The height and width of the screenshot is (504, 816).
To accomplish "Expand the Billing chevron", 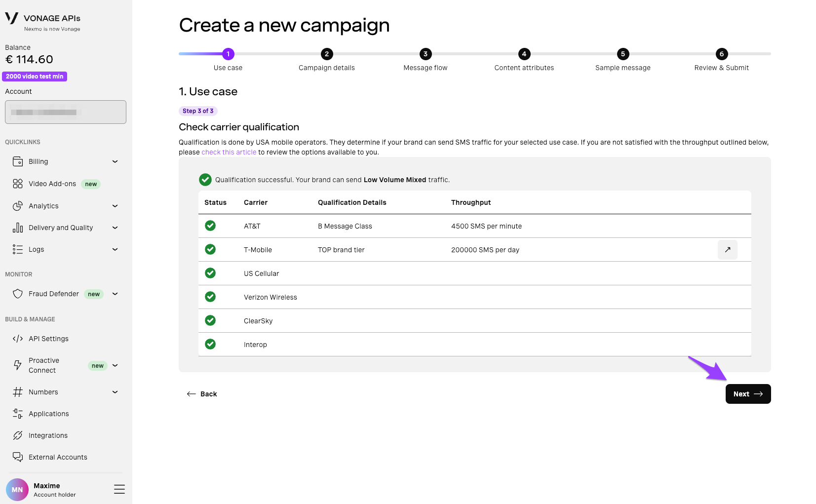I will (115, 161).
